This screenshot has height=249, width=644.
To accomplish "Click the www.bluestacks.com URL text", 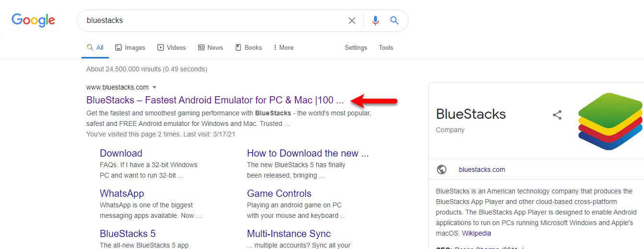I will pos(117,87).
